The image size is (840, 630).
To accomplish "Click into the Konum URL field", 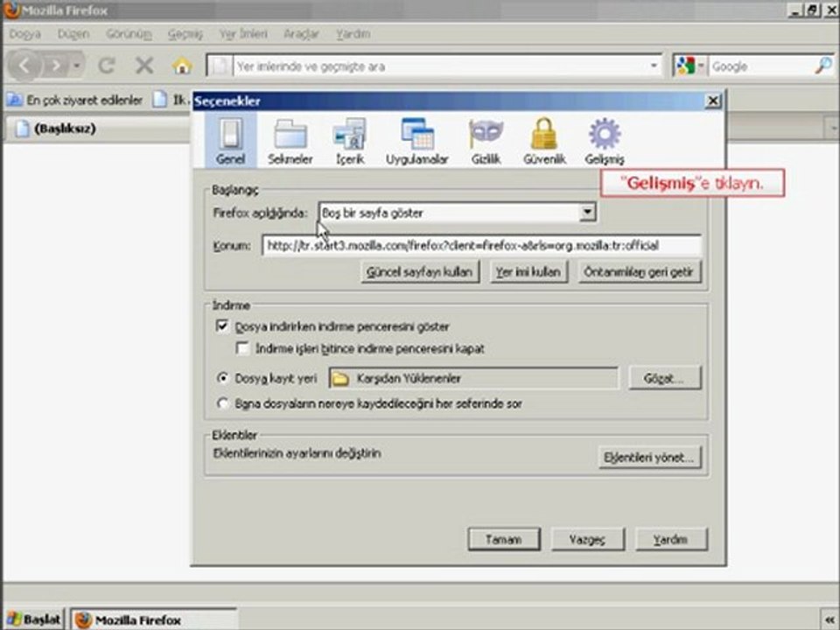I will coord(481,246).
